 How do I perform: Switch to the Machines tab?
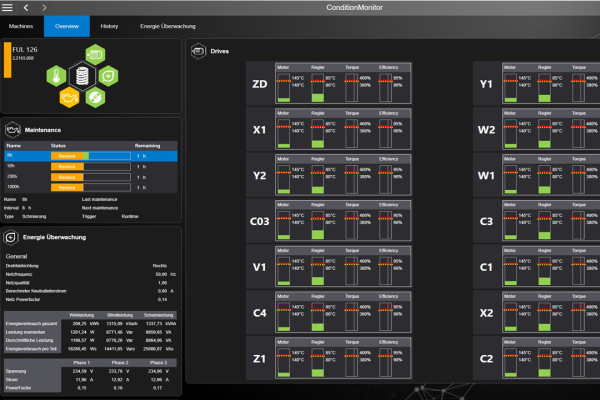click(21, 26)
